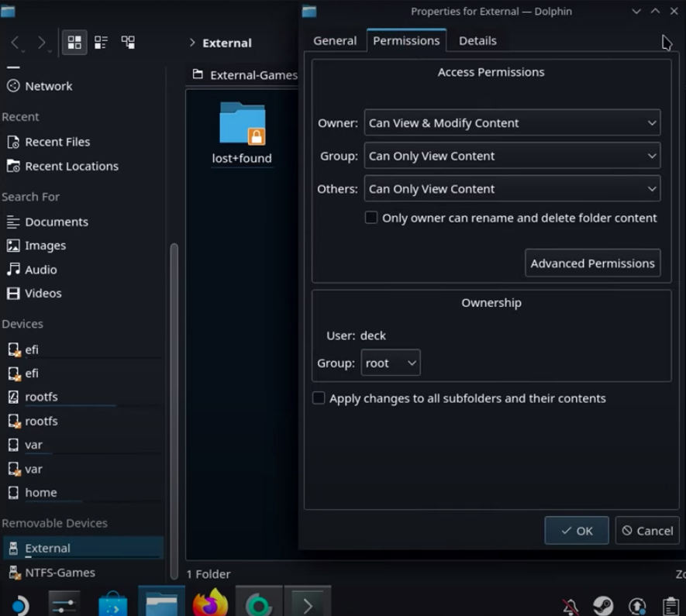Image resolution: width=686 pixels, height=616 pixels.
Task: Confirm with the OK button
Action: pos(576,531)
